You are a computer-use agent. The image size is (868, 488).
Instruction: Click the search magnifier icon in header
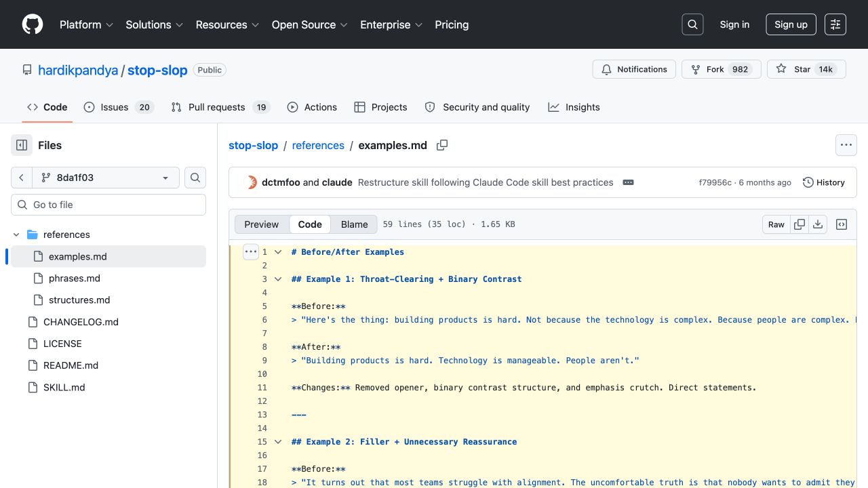click(692, 24)
